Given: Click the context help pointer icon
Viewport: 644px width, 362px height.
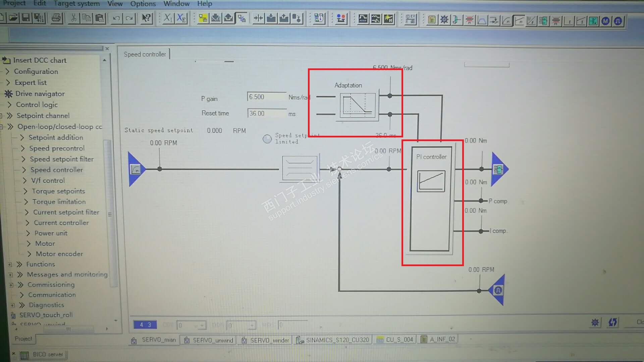Looking at the screenshot, I should (146, 18).
